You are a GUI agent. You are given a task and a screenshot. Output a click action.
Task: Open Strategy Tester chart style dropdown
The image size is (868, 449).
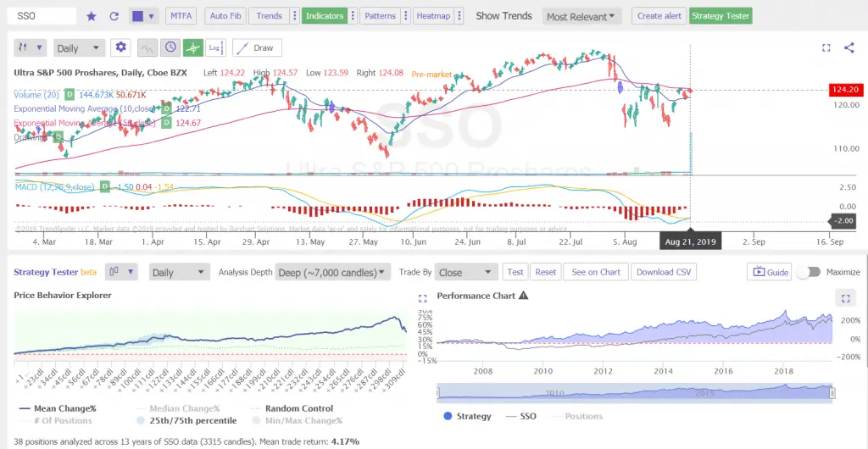tap(121, 271)
